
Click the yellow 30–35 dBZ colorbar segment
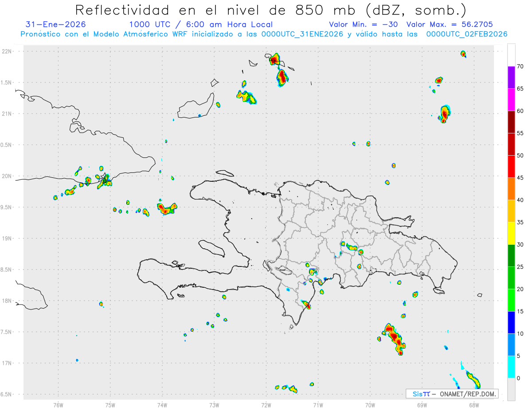coord(511,233)
